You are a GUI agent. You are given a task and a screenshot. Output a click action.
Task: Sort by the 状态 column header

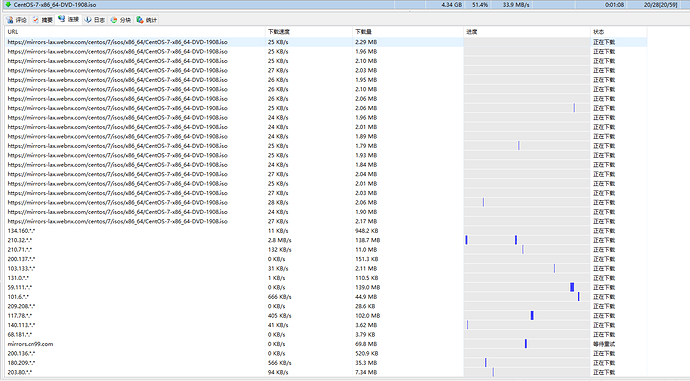(618, 32)
